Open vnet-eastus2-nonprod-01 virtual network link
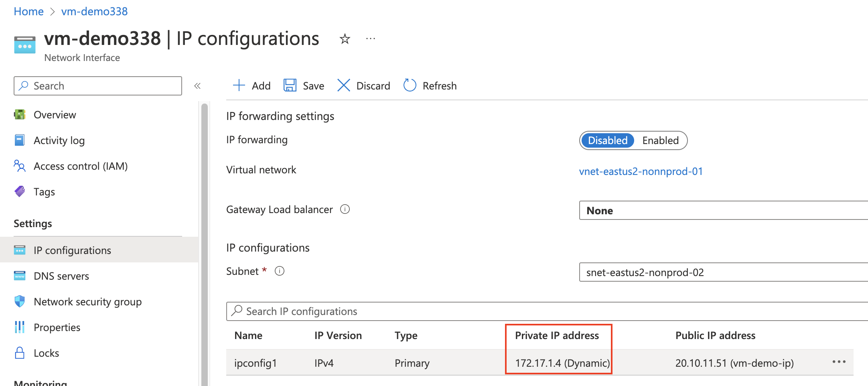This screenshot has width=868, height=386. click(x=641, y=171)
